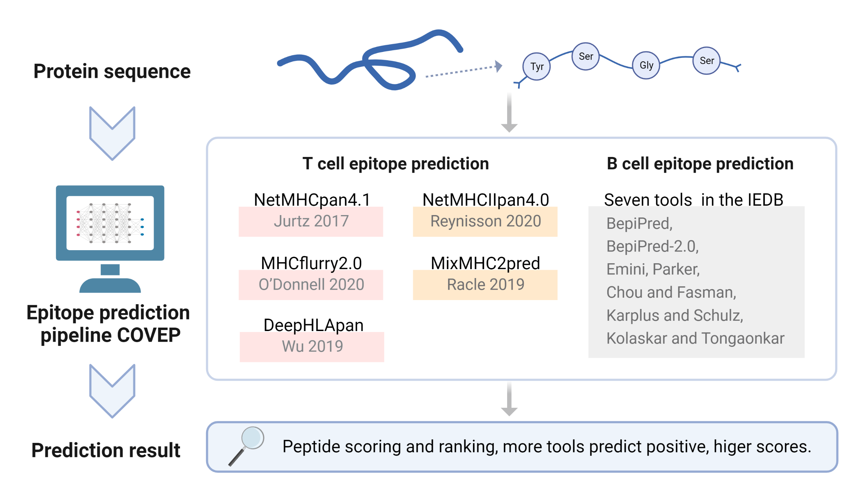The image size is (868, 500).
Task: Click gray arrow below the amino acid chain
Action: 509,113
